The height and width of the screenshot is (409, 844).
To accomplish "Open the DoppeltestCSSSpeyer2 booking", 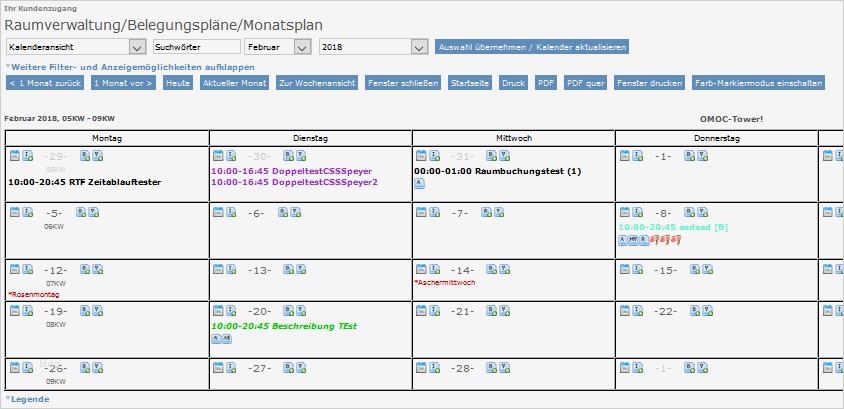I will (x=294, y=182).
